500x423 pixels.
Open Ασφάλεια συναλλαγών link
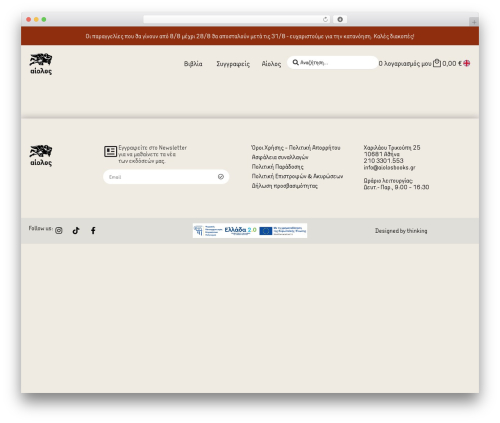pos(280,157)
